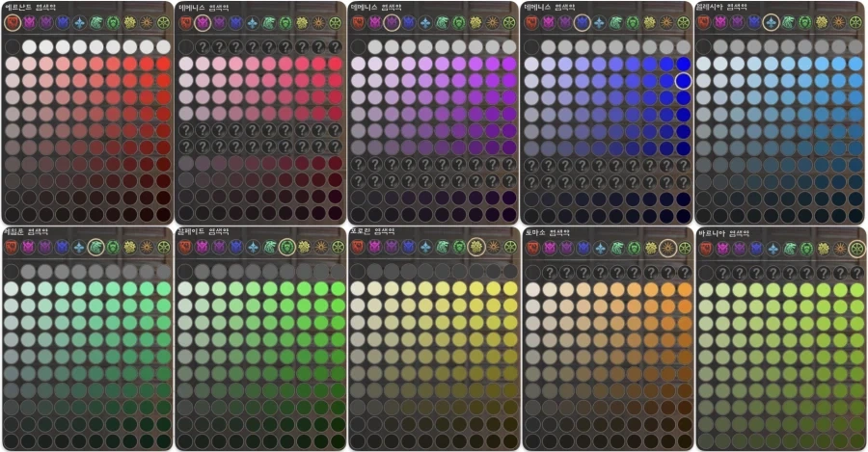Screen dimensions: 868x452
Task: Select highlighted orange sunburst icon in 토마소 panel
Action: coord(668,248)
